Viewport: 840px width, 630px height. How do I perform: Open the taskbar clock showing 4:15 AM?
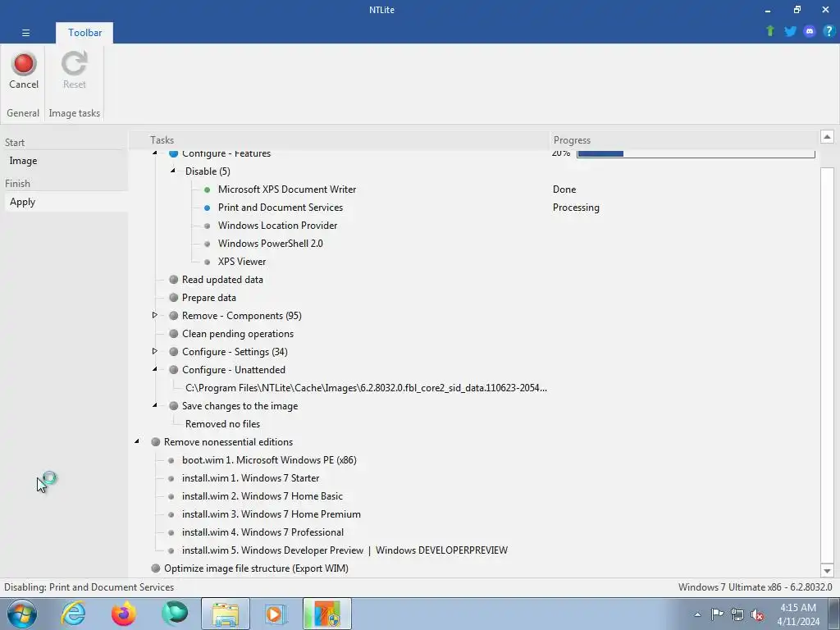[798, 614]
